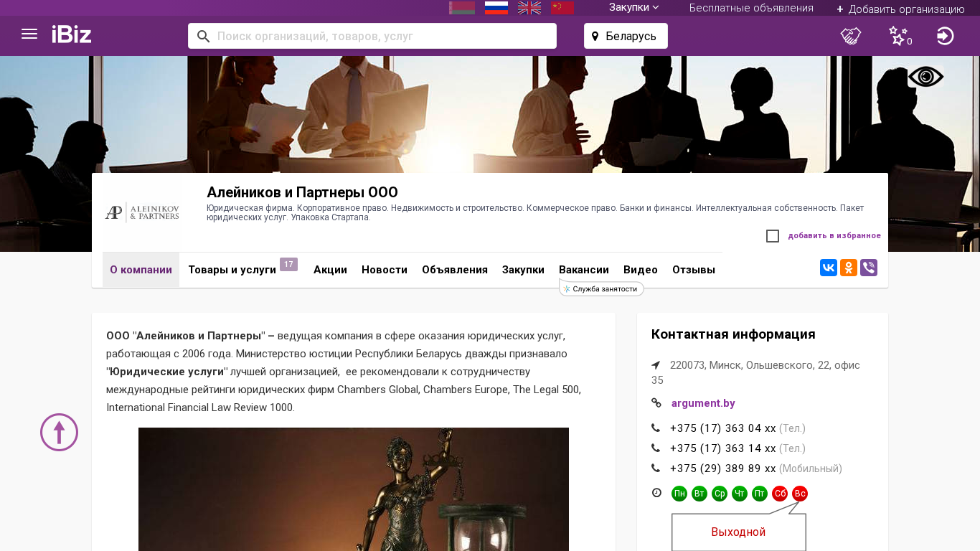Click the Lady Justice statue image

354,489
